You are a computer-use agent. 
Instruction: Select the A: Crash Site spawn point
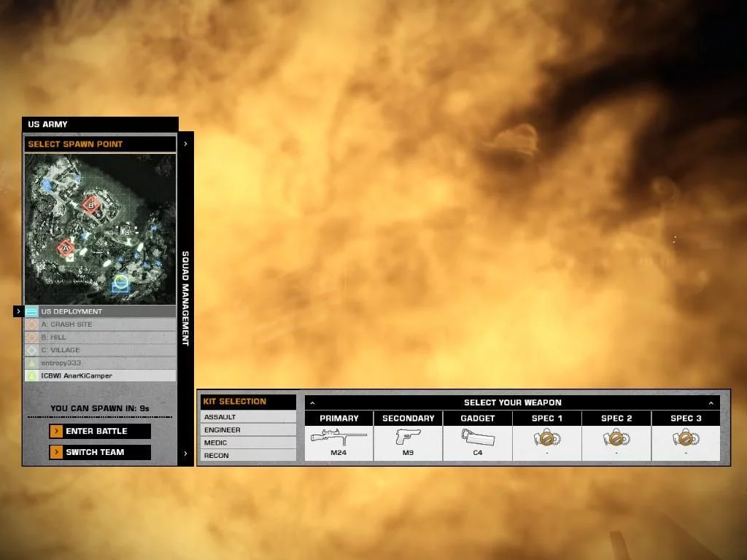coord(100,324)
